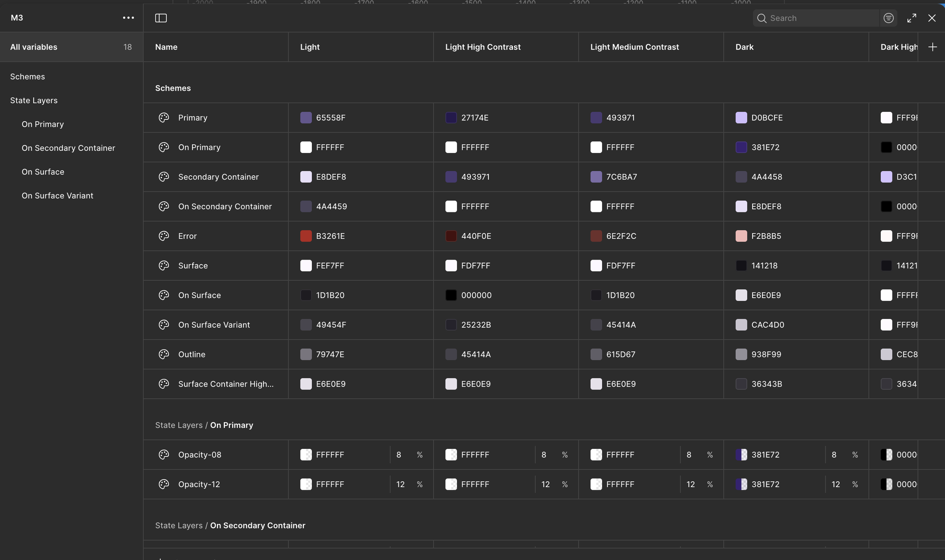The height and width of the screenshot is (560, 945).
Task: Open the M3 collection options menu
Action: click(128, 18)
